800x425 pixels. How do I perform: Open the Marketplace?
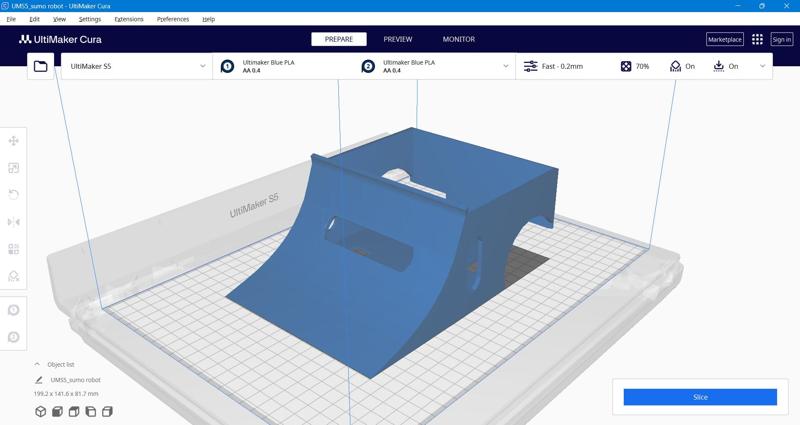[x=724, y=39]
